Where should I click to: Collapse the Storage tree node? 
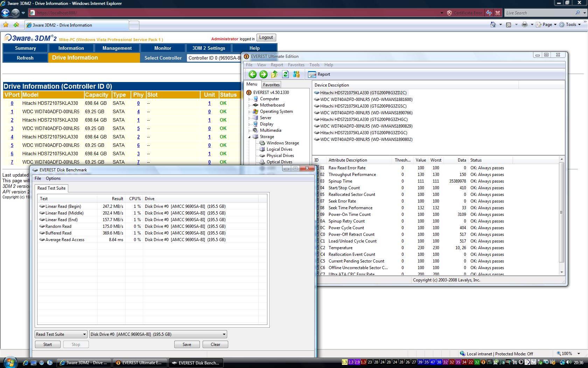point(250,137)
